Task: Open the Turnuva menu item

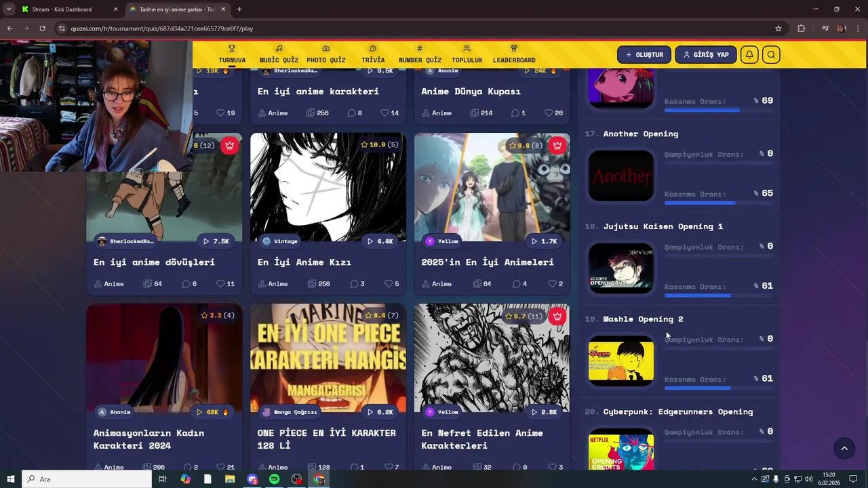Action: coord(232,54)
